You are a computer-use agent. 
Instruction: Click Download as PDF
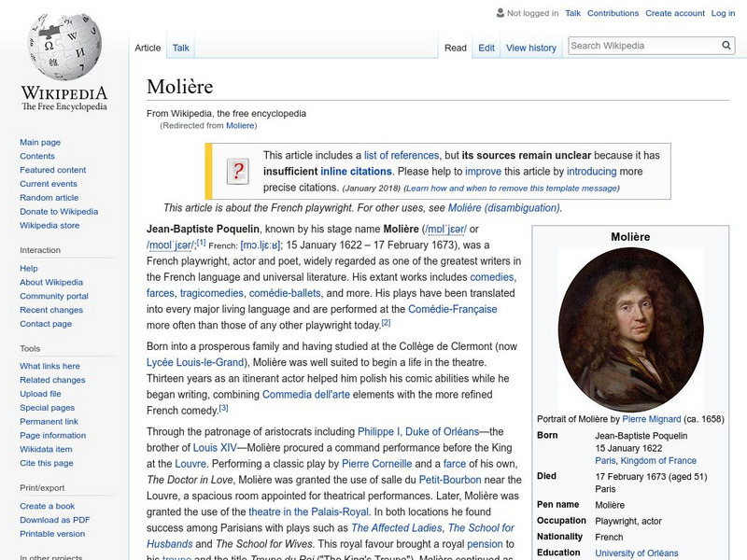pos(55,520)
